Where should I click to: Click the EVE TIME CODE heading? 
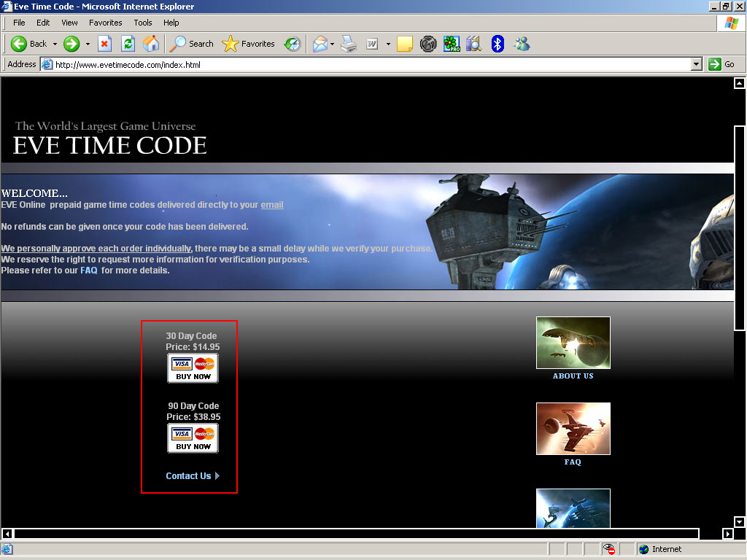(x=109, y=145)
